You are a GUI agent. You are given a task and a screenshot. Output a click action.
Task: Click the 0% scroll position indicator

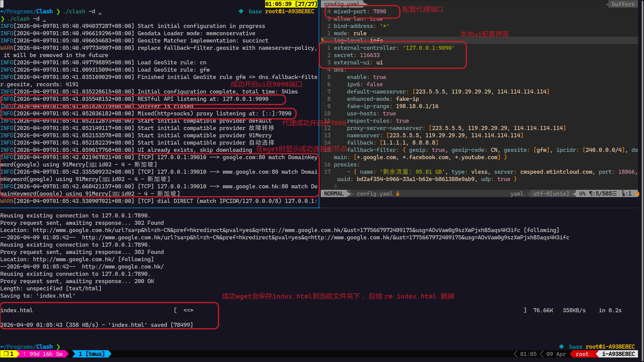582,194
